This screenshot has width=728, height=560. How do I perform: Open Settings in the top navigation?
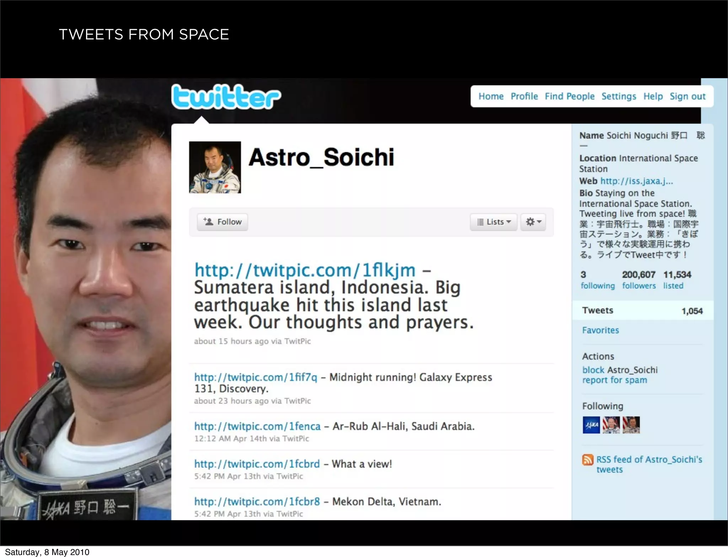tap(619, 97)
